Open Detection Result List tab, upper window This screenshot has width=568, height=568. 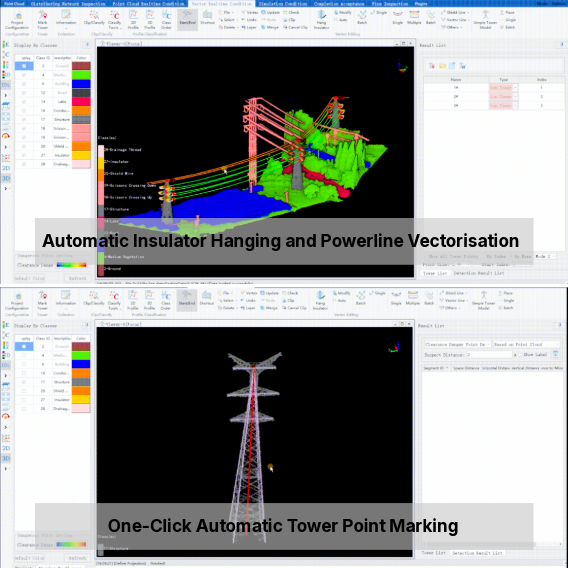479,273
